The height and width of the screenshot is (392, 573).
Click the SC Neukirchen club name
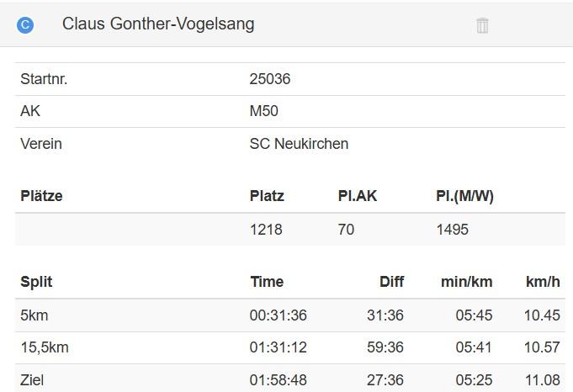(299, 144)
